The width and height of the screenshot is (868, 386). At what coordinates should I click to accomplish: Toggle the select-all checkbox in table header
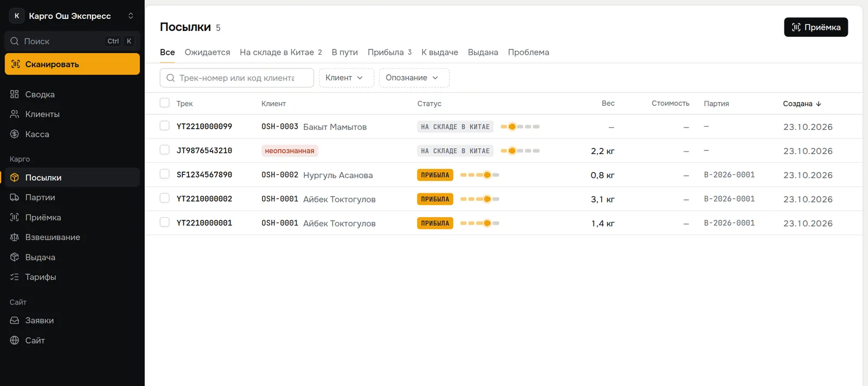(165, 103)
